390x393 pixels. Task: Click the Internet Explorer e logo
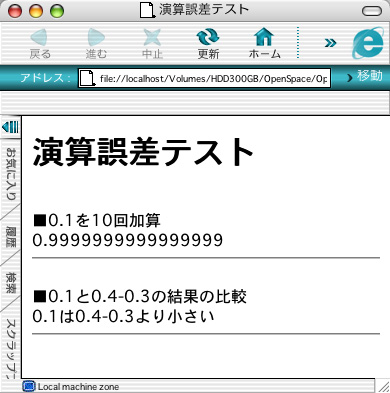[368, 43]
